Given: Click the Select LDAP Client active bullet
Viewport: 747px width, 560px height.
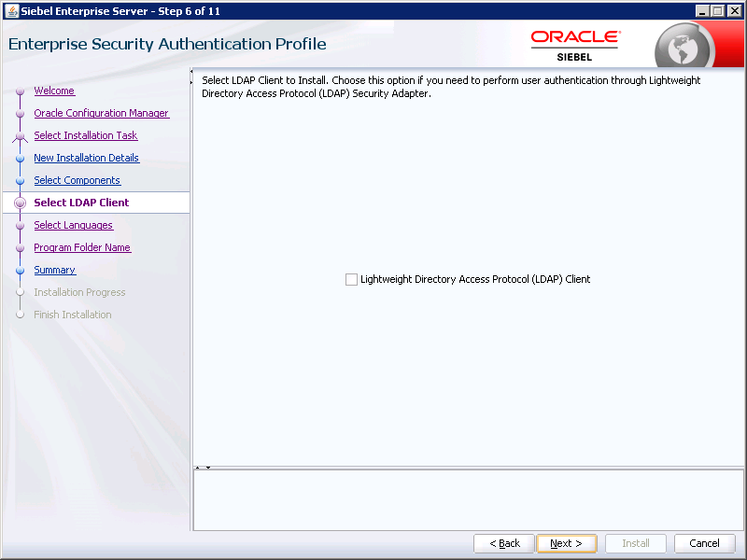Looking at the screenshot, I should [x=20, y=203].
